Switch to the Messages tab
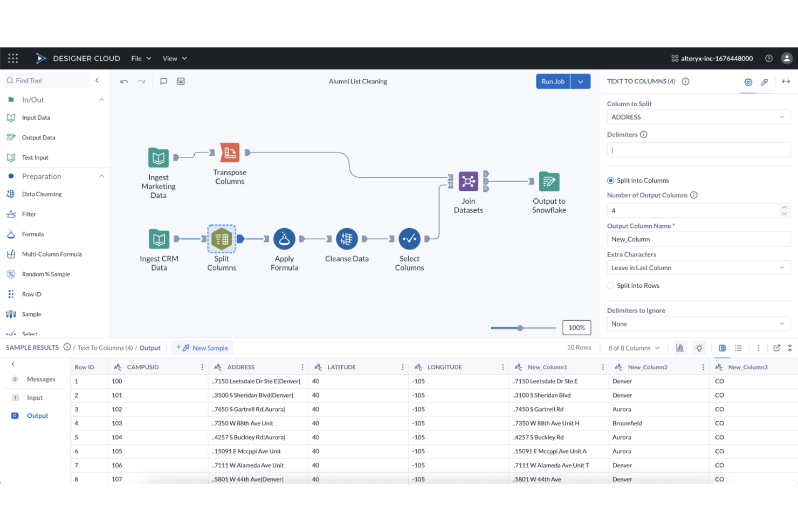The width and height of the screenshot is (798, 532). tap(41, 379)
